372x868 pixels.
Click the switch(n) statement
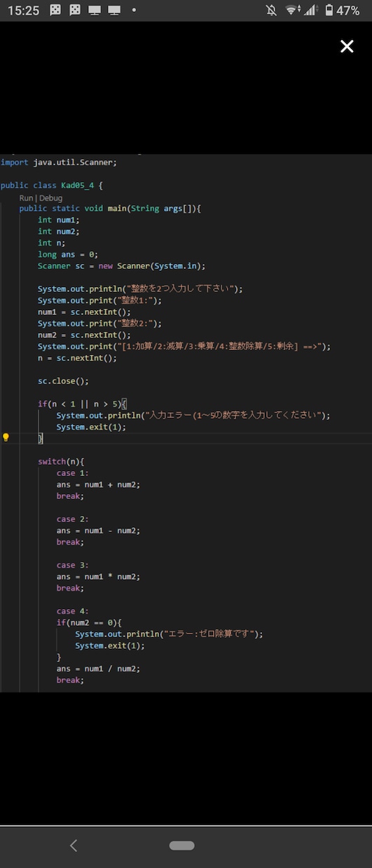pyautogui.click(x=61, y=462)
